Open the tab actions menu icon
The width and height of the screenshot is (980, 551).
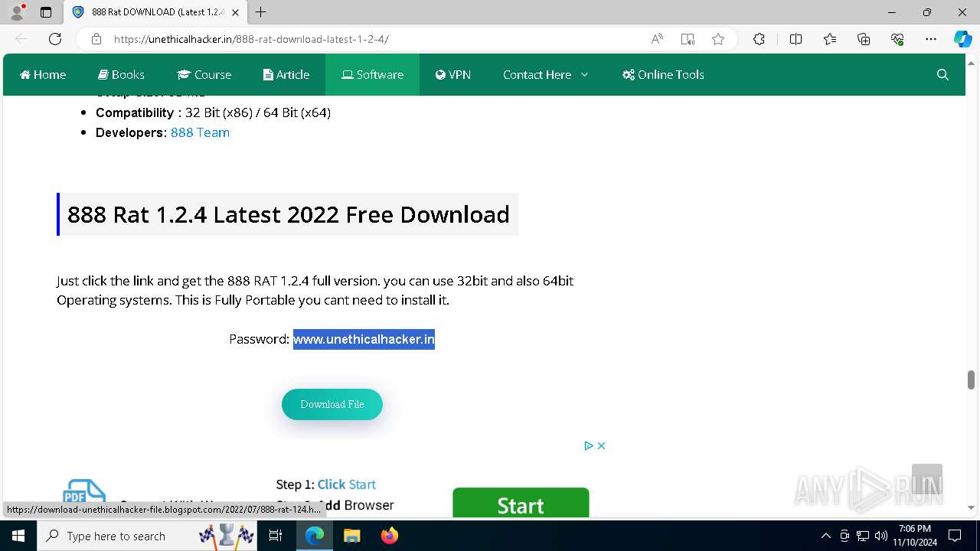tap(46, 12)
